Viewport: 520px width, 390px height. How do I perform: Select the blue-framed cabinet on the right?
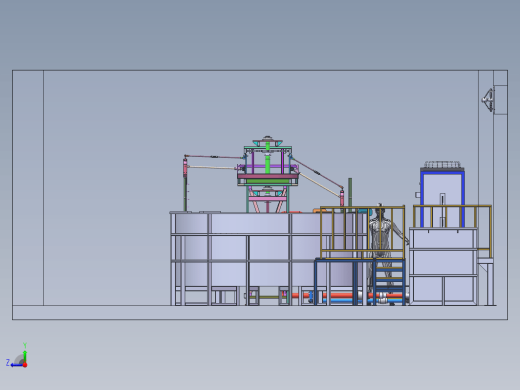point(442,198)
